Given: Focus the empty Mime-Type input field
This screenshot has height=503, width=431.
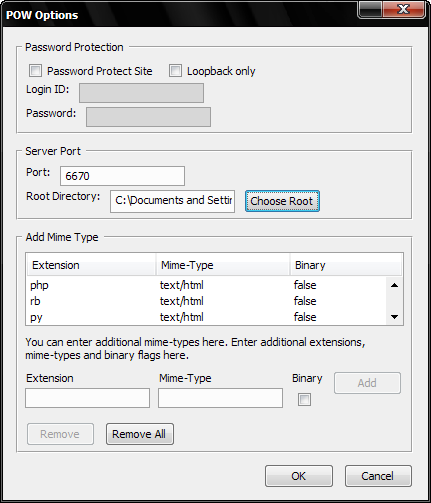Looking at the screenshot, I should coord(220,398).
